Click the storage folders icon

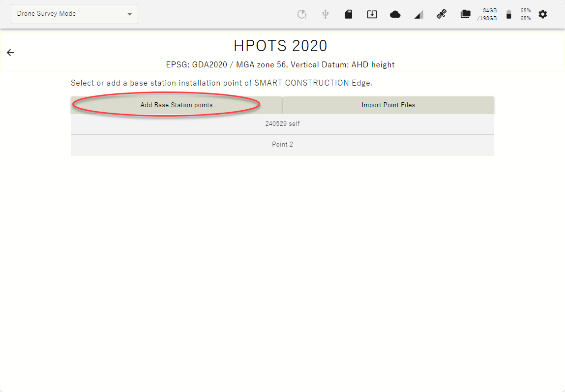[x=466, y=14]
